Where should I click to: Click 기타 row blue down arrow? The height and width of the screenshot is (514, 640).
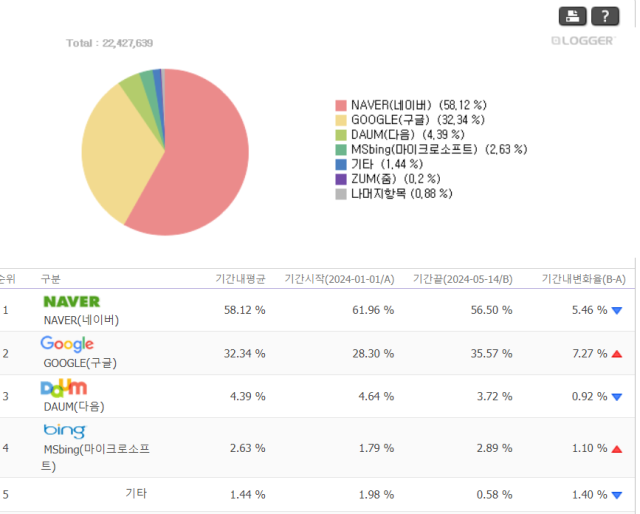617,495
